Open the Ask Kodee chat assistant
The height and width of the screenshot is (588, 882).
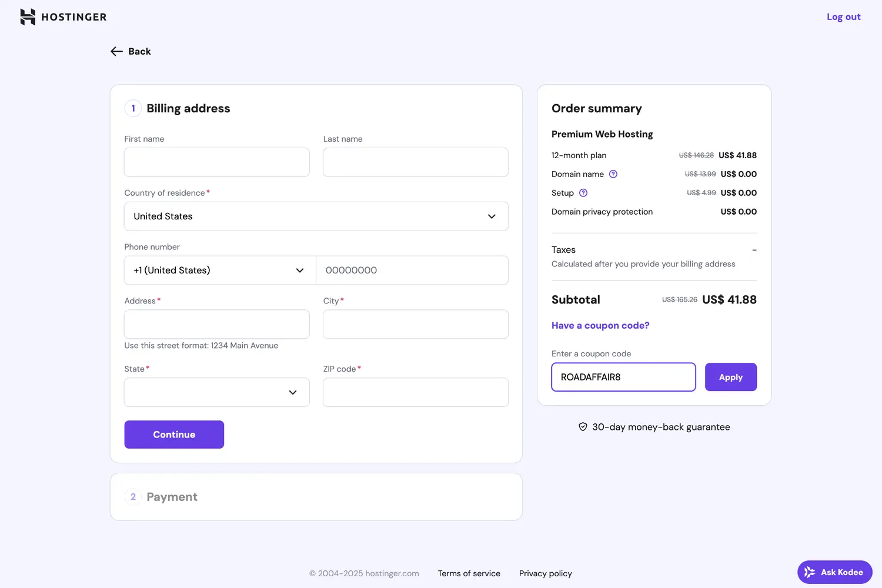coord(834,572)
